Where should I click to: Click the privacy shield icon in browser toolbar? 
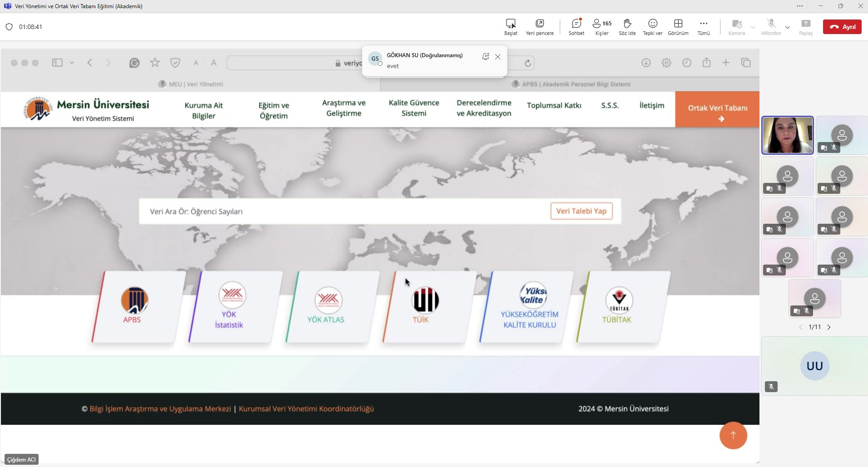click(175, 63)
